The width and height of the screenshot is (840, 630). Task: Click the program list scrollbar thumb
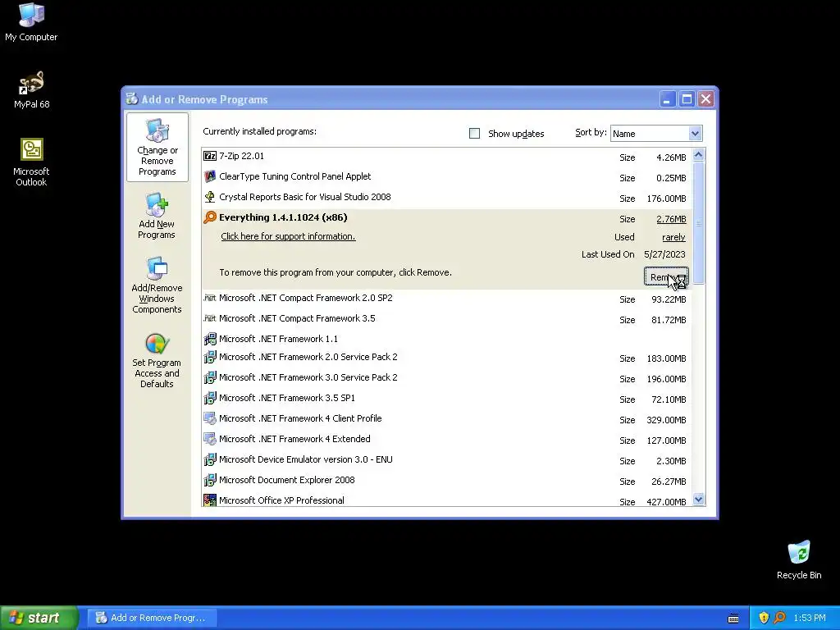click(x=698, y=222)
